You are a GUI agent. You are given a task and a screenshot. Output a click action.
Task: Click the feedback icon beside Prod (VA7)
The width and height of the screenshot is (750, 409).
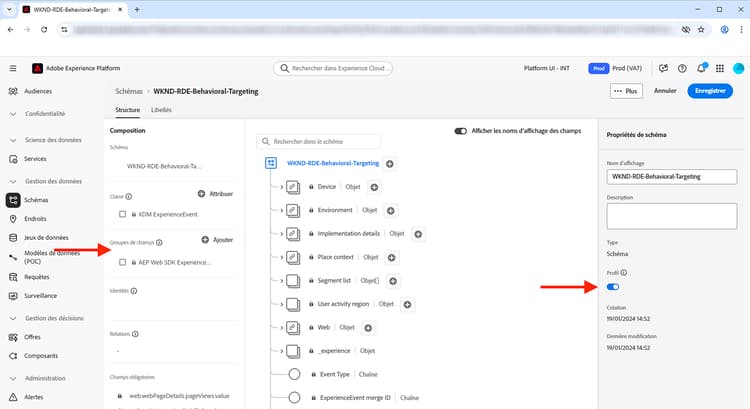point(663,68)
